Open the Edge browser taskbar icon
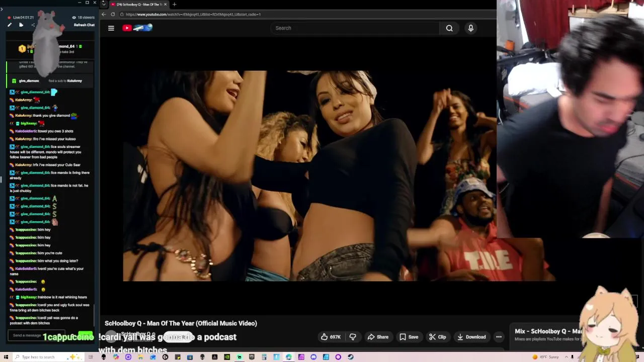This screenshot has height=362, width=644. [x=288, y=357]
